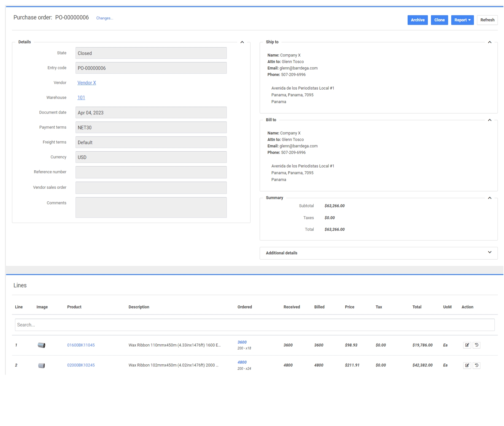504x426 pixels.
Task: Archive this purchase order
Action: [x=417, y=20]
